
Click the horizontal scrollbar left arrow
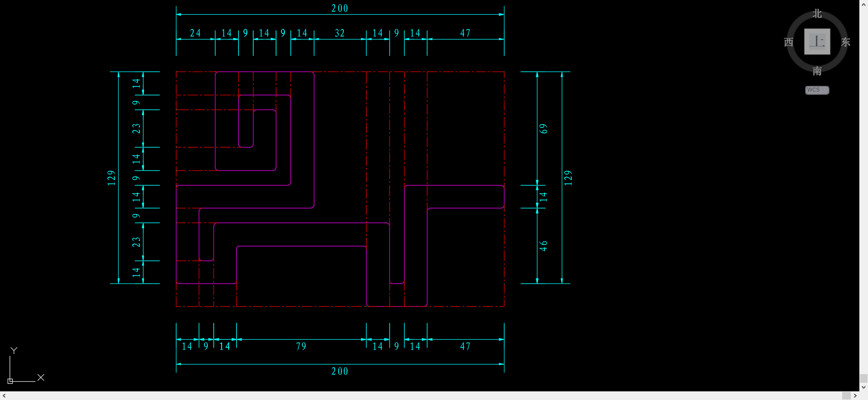coord(4,396)
